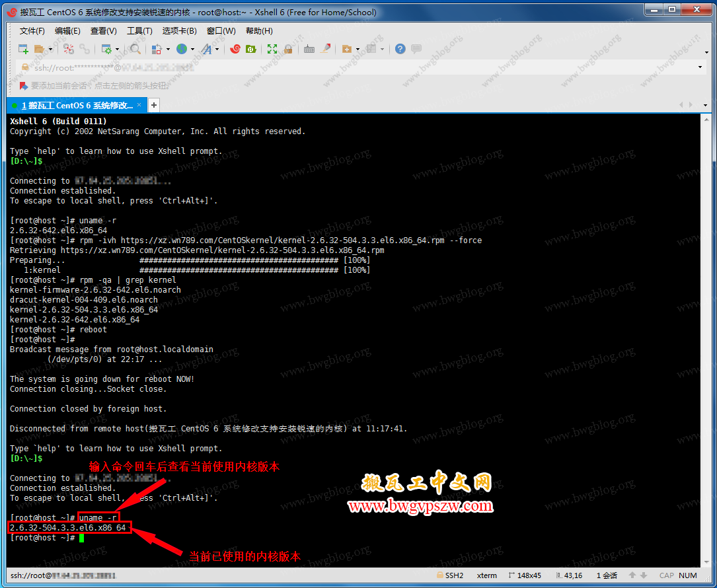Expand the folder-plus dropdown arrow
717x588 pixels.
358,50
